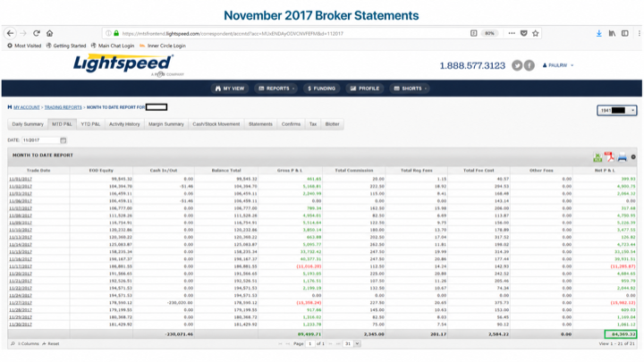Viewport: 644px width, 362px height.
Task: Open the Cash/Stock Movement tab
Action: coord(216,124)
